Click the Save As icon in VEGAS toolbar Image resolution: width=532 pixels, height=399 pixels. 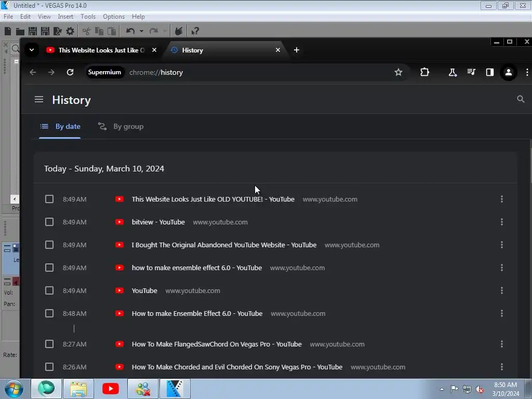coord(45,31)
